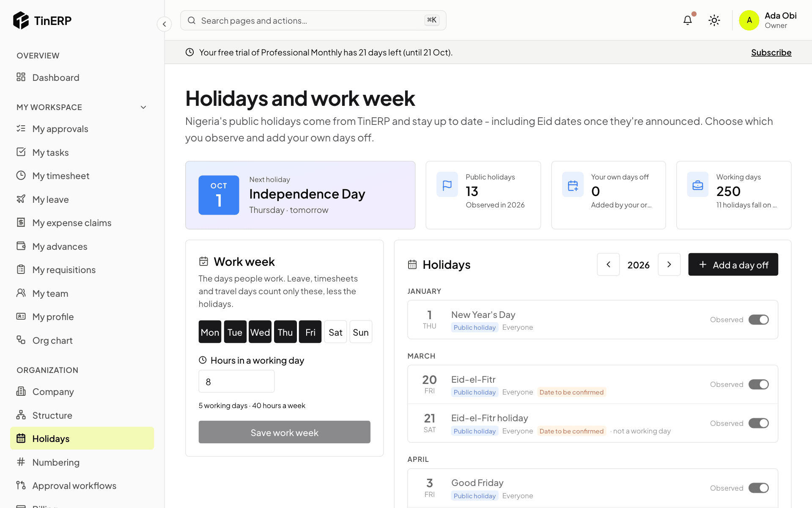Screen dimensions: 812x508
Task: Go to next year in Holidays
Action: click(x=669, y=265)
